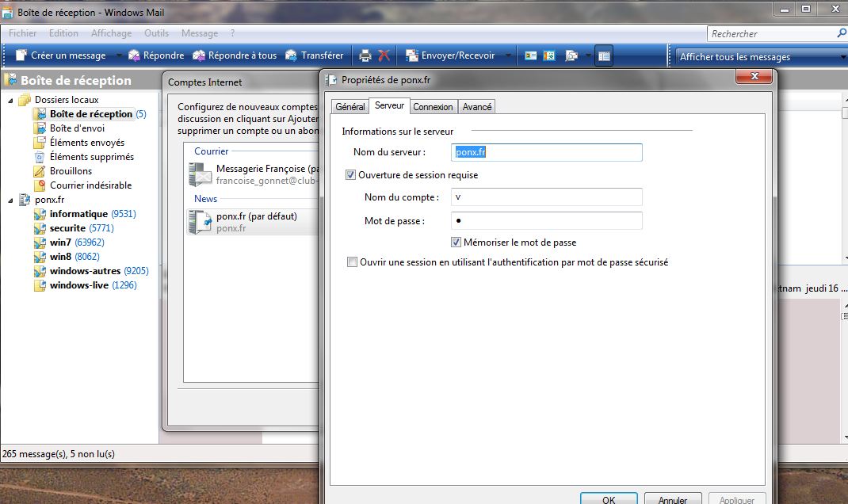Image resolution: width=848 pixels, height=504 pixels.
Task: Click the search magnifier icon
Action: [842, 33]
